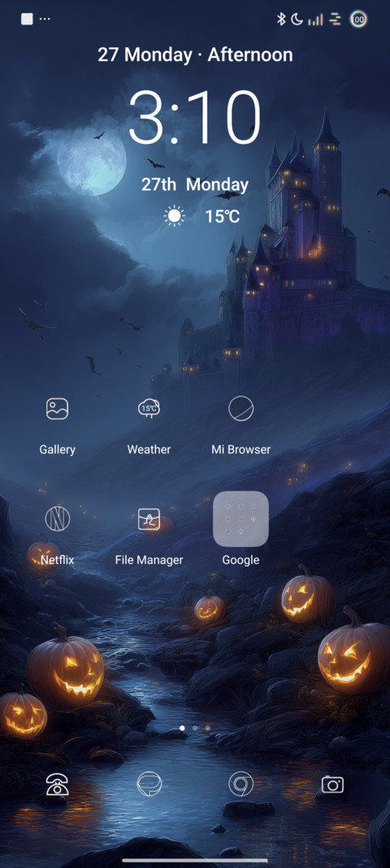Tap the battery 100 indicator
Screen dimensions: 390x868
click(358, 20)
